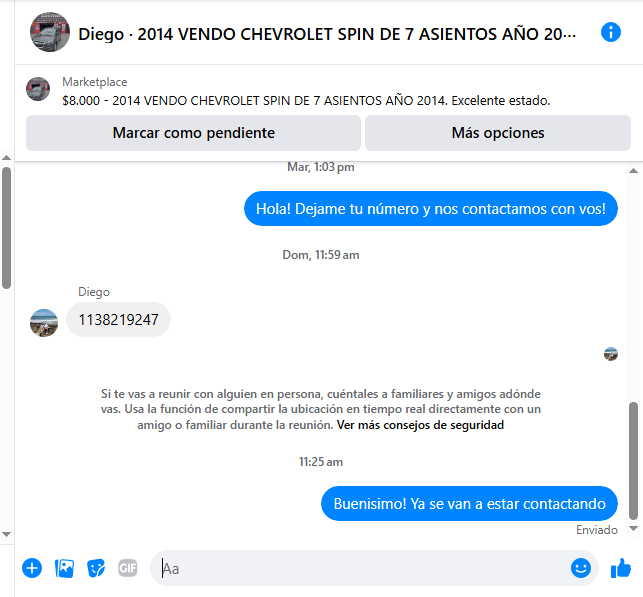Click the chat scrollbar down arrow

coord(633,529)
